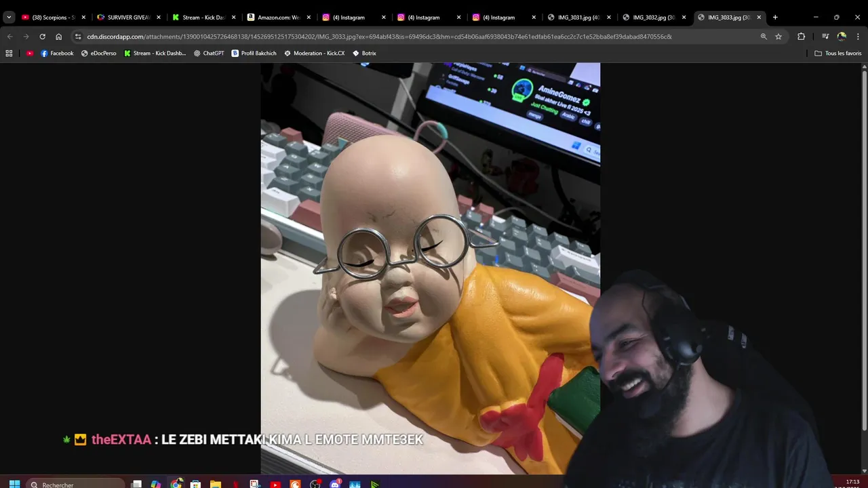
Task: Open the media controls button in toolbar
Action: click(825, 37)
